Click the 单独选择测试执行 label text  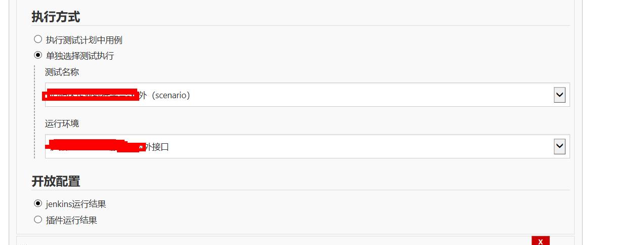79,56
